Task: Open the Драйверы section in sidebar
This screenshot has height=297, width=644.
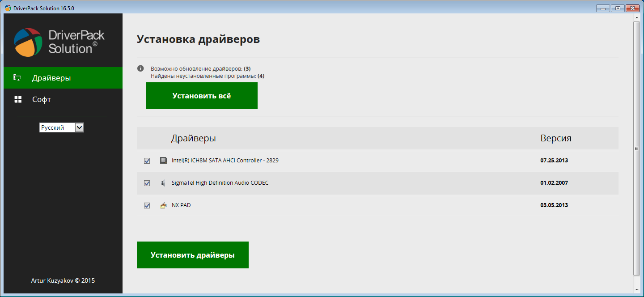Action: pos(63,78)
